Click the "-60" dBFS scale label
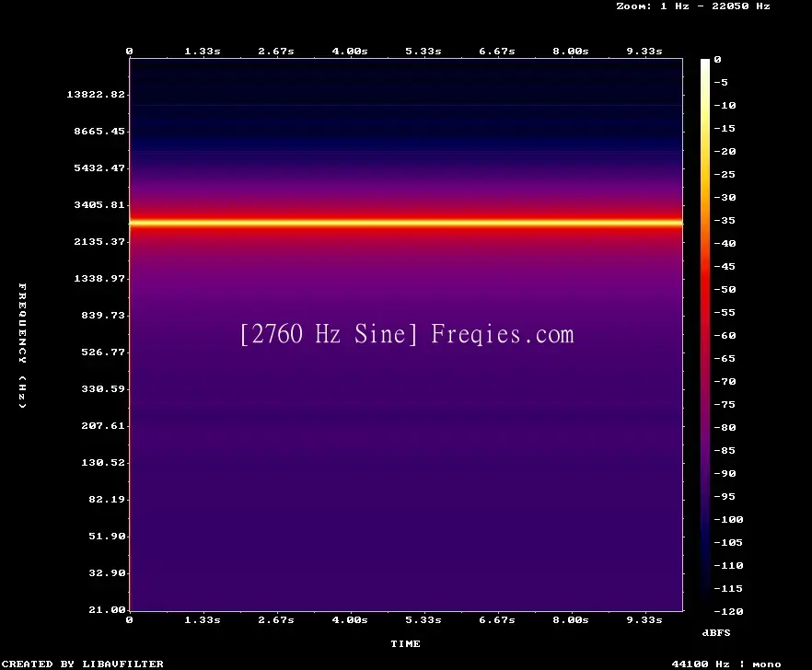 pyautogui.click(x=725, y=336)
